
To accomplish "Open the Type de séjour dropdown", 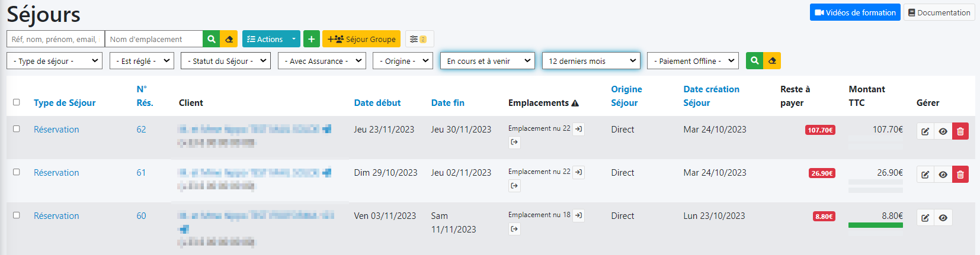I will 55,61.
